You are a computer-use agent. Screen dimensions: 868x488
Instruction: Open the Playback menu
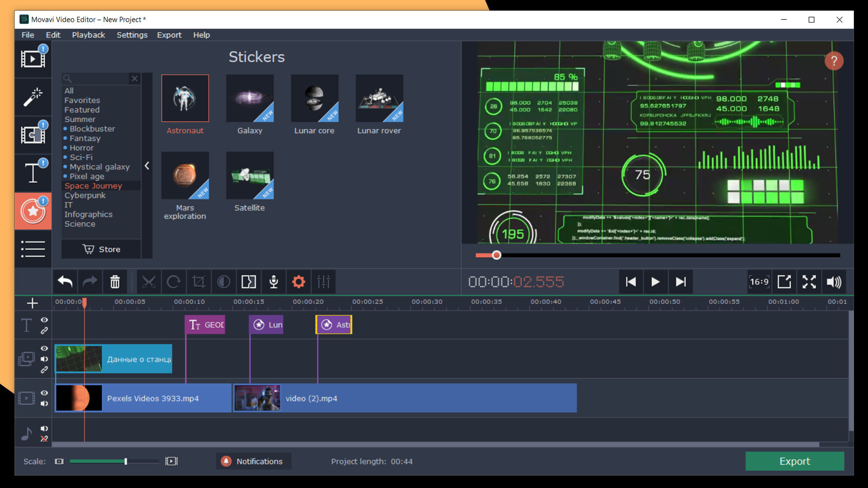point(88,35)
